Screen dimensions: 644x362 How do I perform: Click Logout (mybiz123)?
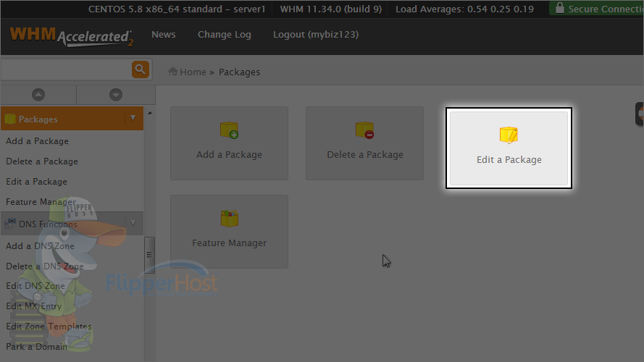pyautogui.click(x=316, y=35)
